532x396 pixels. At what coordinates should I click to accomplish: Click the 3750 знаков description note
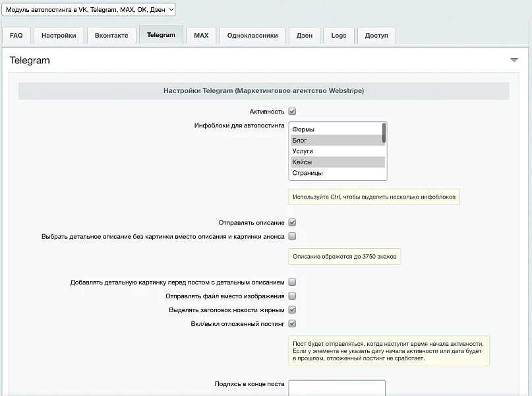coord(344,257)
